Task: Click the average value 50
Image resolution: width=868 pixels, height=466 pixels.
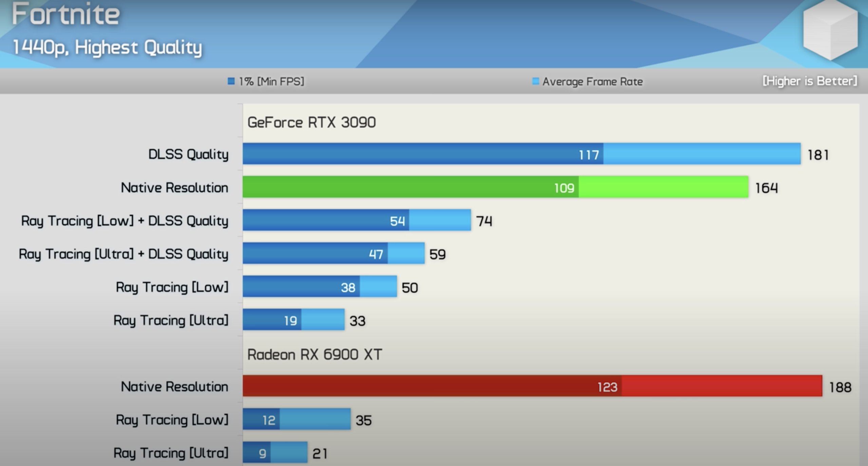Action: [410, 288]
